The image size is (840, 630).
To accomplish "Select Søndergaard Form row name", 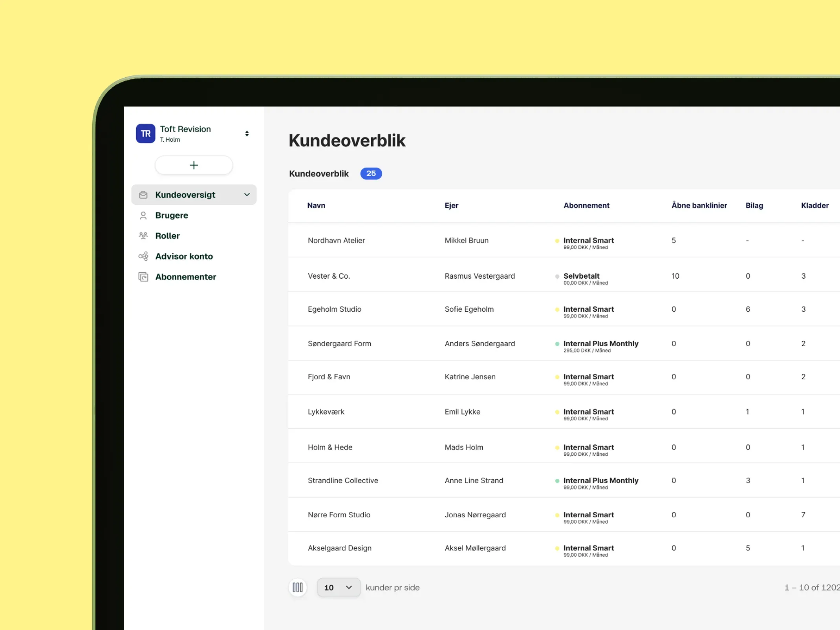I will 339,343.
